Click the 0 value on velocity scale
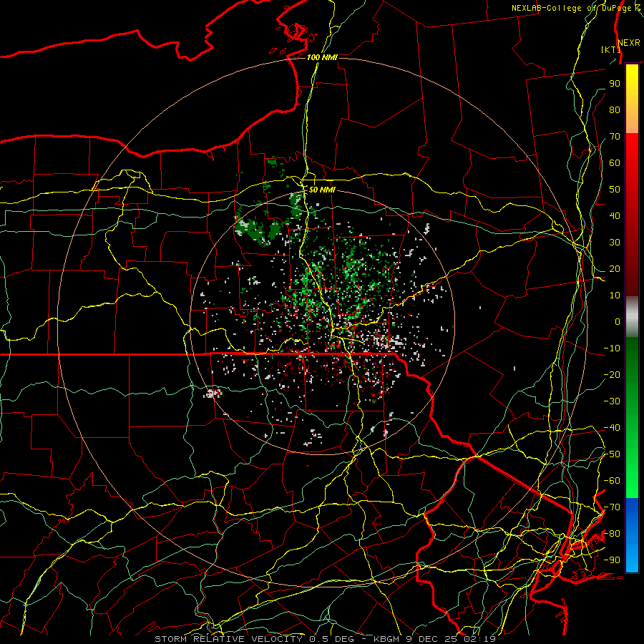This screenshot has width=644, height=644. point(618,322)
